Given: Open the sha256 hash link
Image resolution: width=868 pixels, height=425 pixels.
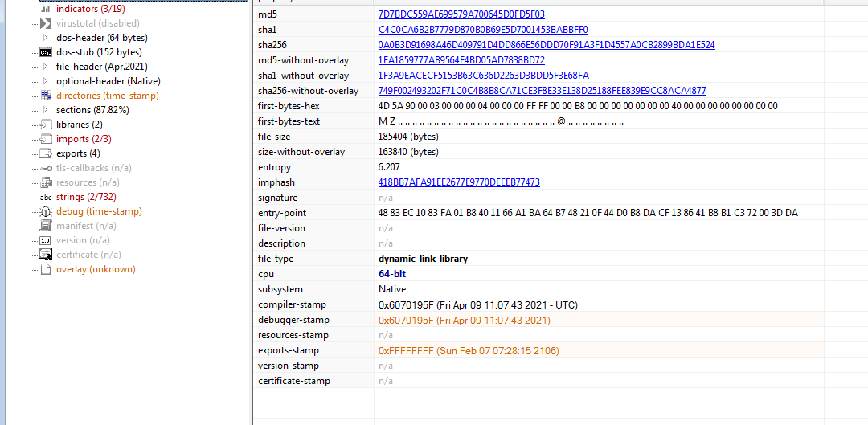Looking at the screenshot, I should pos(546,45).
